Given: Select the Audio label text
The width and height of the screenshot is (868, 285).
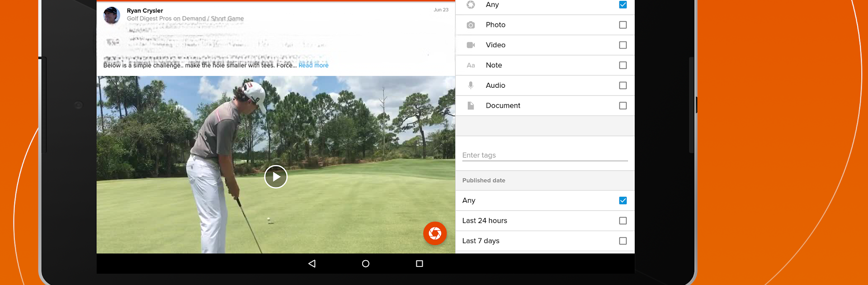Looking at the screenshot, I should (x=495, y=85).
